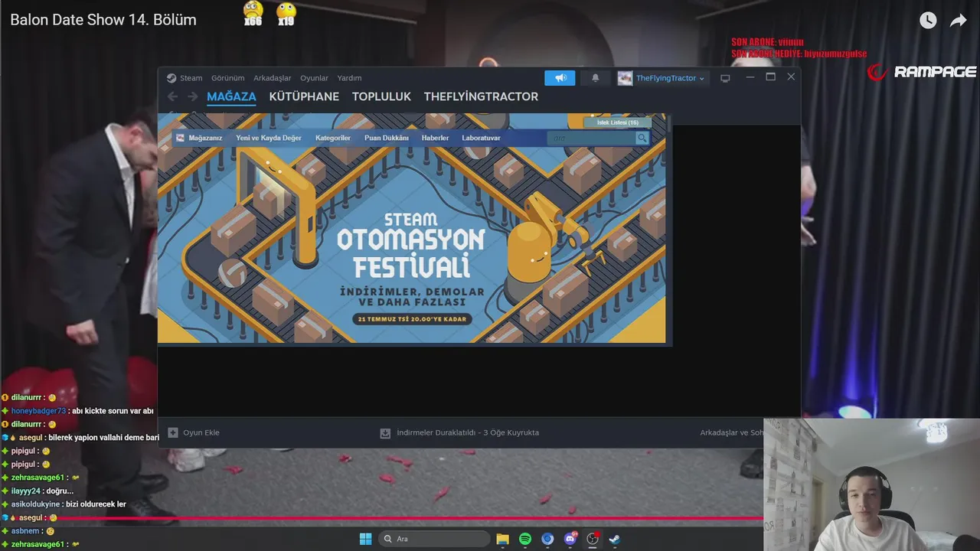Open the Windows Start menu
The width and height of the screenshot is (980, 551).
point(365,539)
